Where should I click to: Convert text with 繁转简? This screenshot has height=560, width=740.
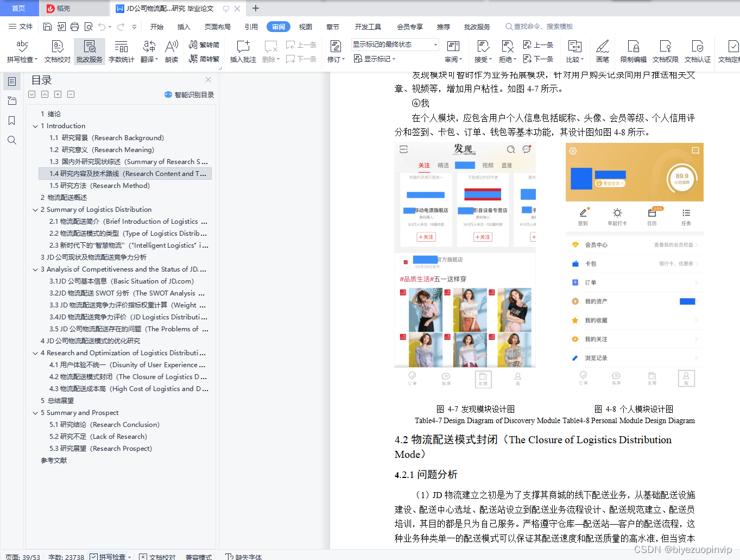(204, 45)
